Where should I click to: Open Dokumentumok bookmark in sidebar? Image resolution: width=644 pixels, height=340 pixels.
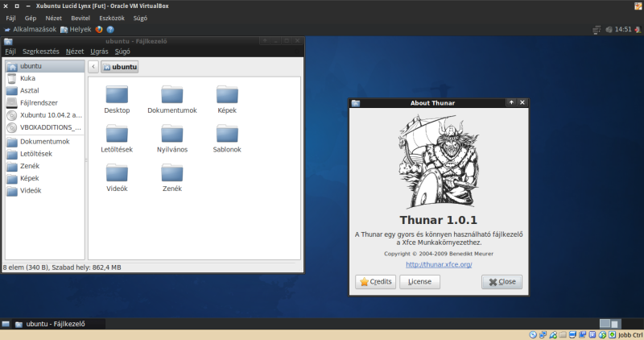(x=45, y=142)
